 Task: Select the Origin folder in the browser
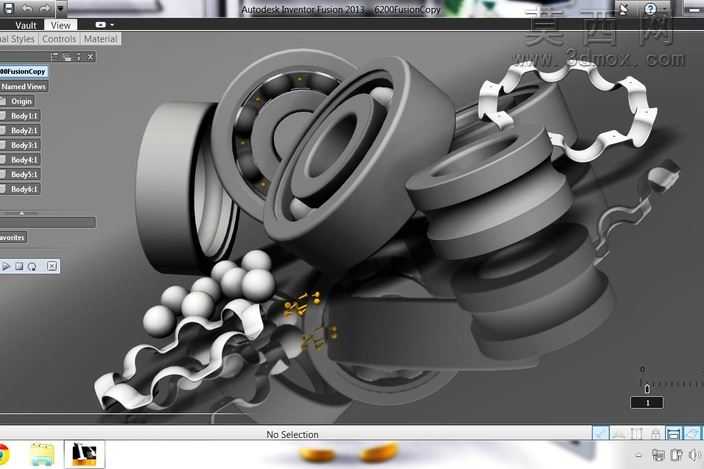pyautogui.click(x=21, y=101)
